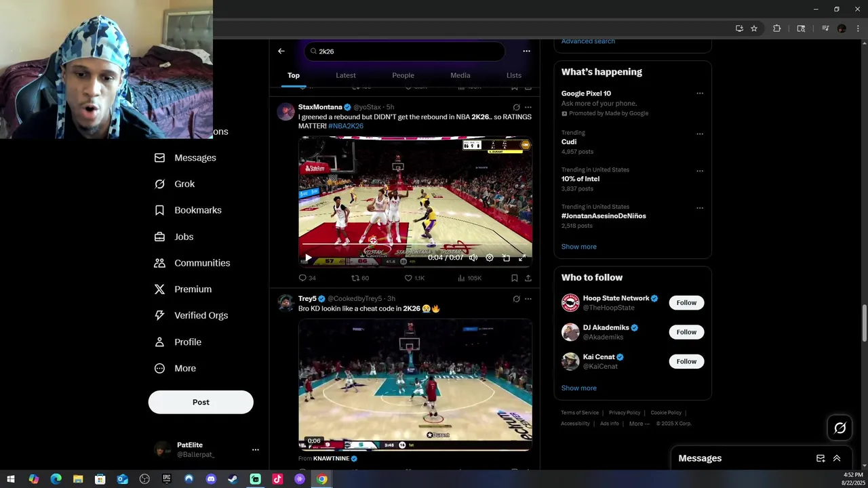Open Grok floating button
The image size is (868, 488).
pos(840,428)
